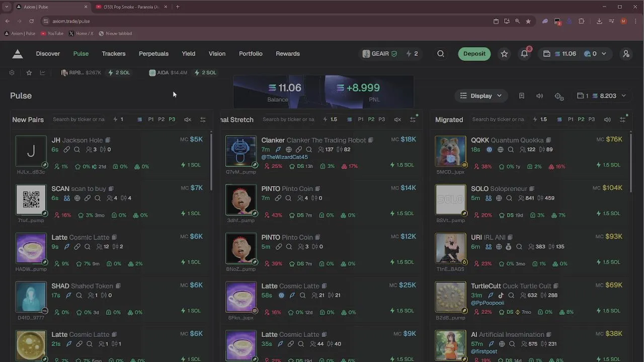
Task: Switch to the Yield tab
Action: tap(189, 54)
